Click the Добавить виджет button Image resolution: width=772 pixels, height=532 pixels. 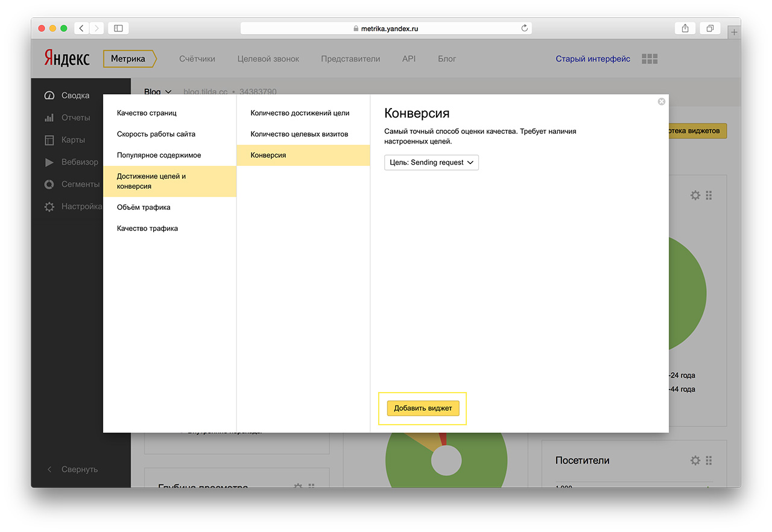[423, 408]
